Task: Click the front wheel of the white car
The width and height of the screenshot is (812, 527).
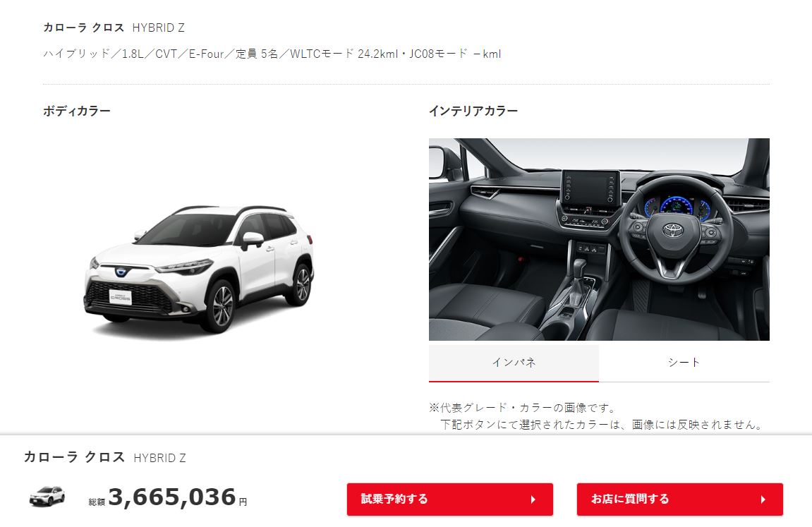Action: point(221,306)
